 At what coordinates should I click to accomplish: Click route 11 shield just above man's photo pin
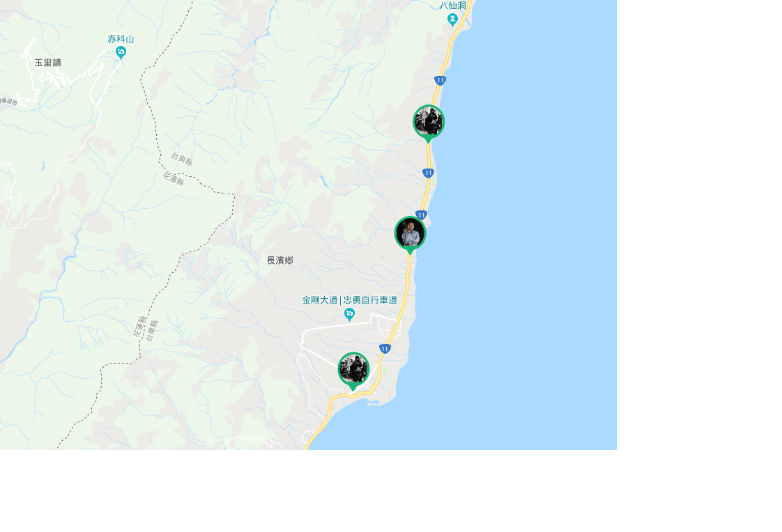click(421, 215)
